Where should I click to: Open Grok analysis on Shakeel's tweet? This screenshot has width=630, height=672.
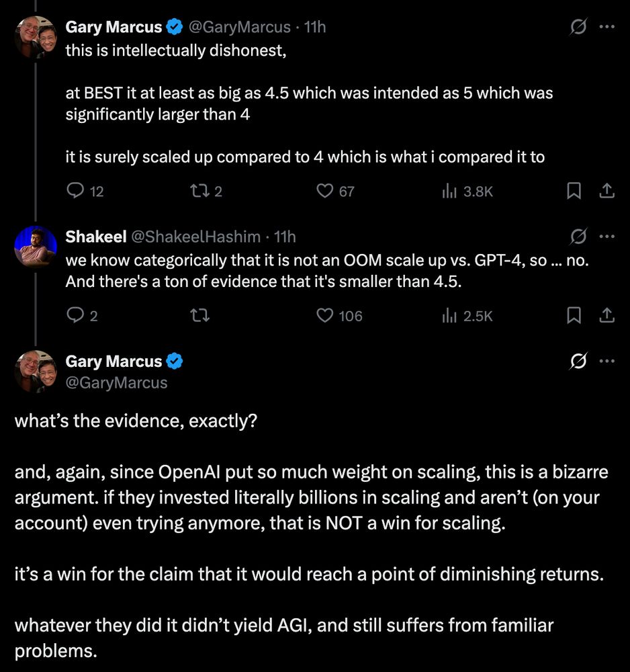[578, 236]
